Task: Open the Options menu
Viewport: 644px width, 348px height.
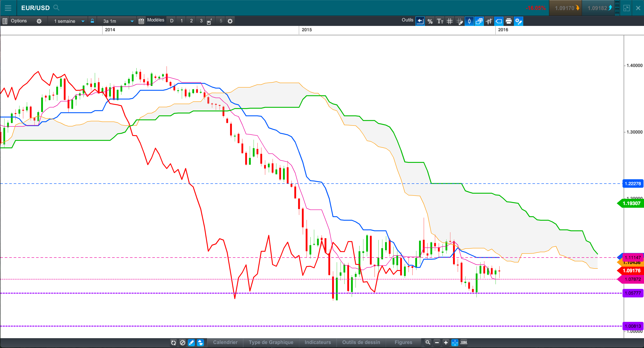Action: 19,21
